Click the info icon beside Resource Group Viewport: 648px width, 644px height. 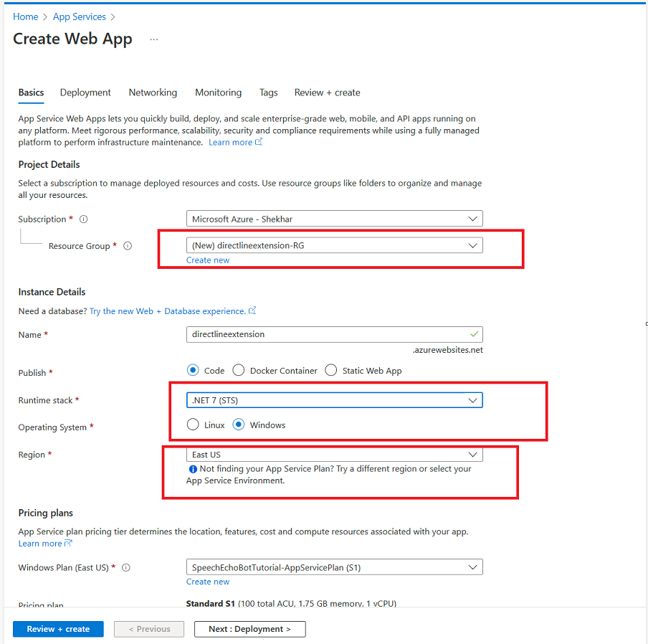coord(128,246)
